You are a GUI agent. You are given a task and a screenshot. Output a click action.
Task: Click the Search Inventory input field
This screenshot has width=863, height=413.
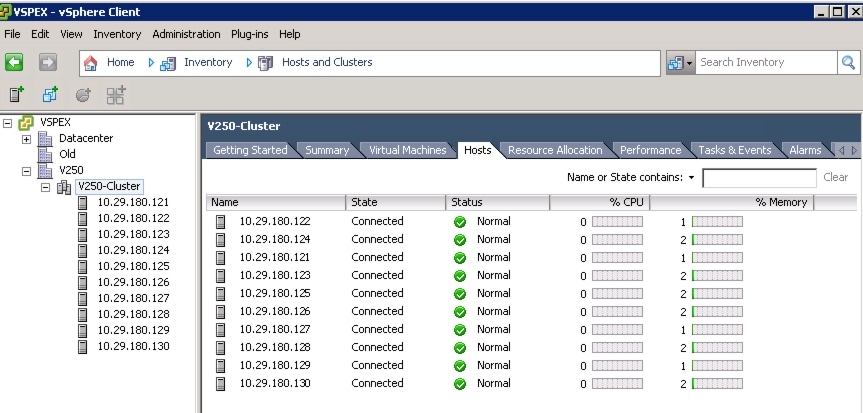click(x=765, y=62)
